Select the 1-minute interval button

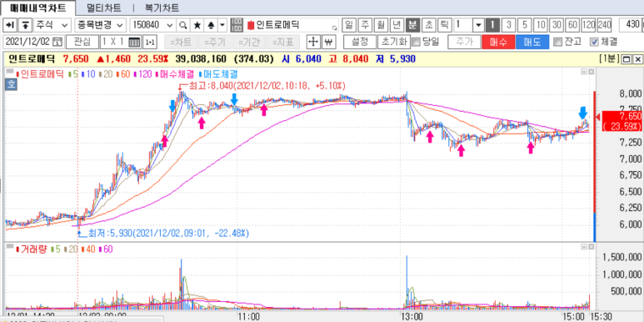tap(493, 25)
